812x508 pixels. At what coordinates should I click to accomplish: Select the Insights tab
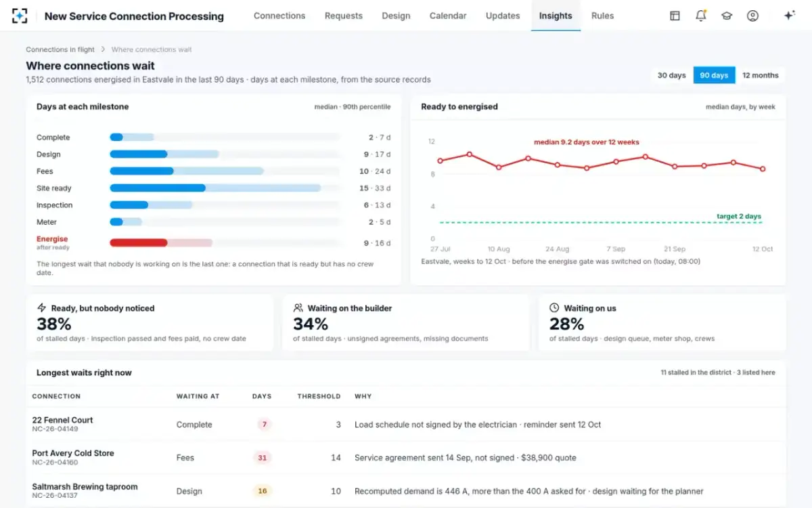point(556,16)
